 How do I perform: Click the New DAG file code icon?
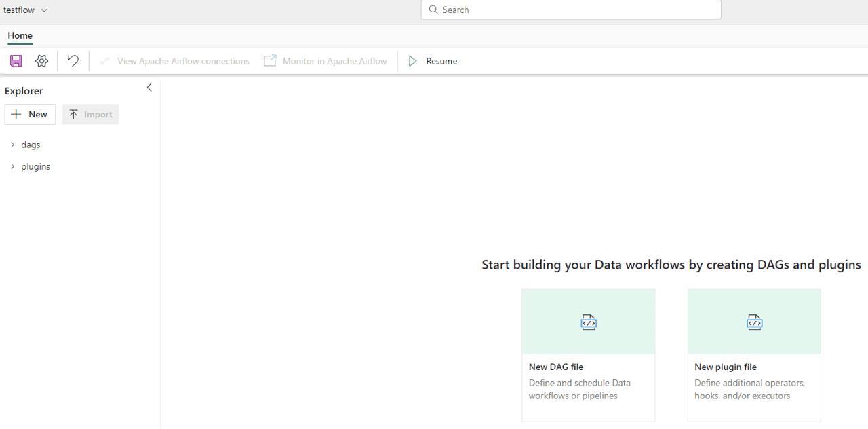coord(589,322)
